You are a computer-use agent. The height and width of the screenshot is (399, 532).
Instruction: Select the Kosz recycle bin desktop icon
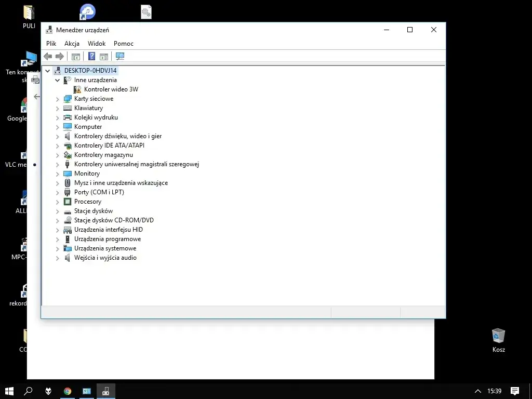pyautogui.click(x=498, y=340)
